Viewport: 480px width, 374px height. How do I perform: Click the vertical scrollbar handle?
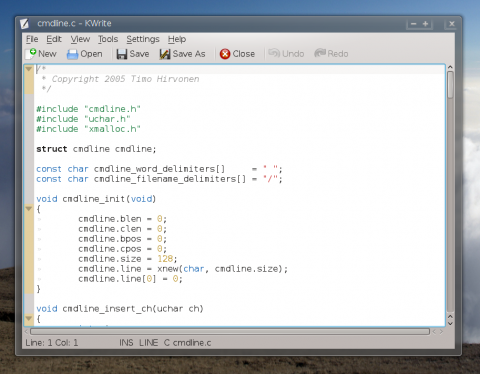(450, 85)
